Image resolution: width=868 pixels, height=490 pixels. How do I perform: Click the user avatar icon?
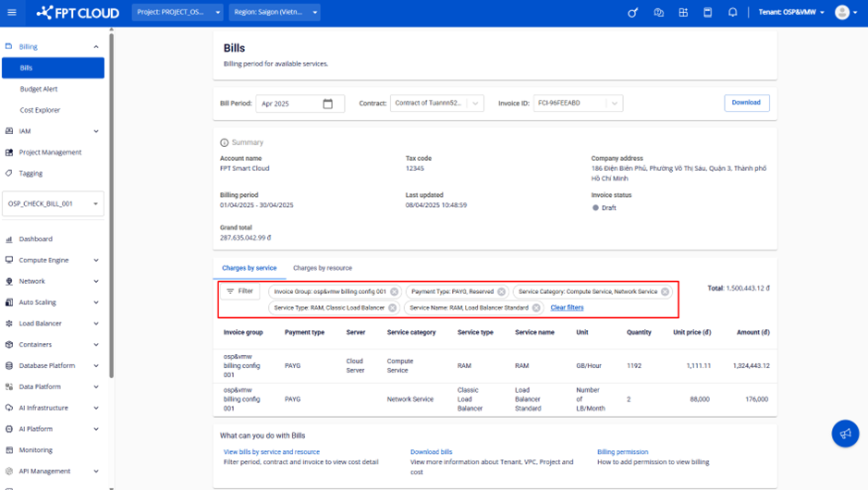coord(841,13)
